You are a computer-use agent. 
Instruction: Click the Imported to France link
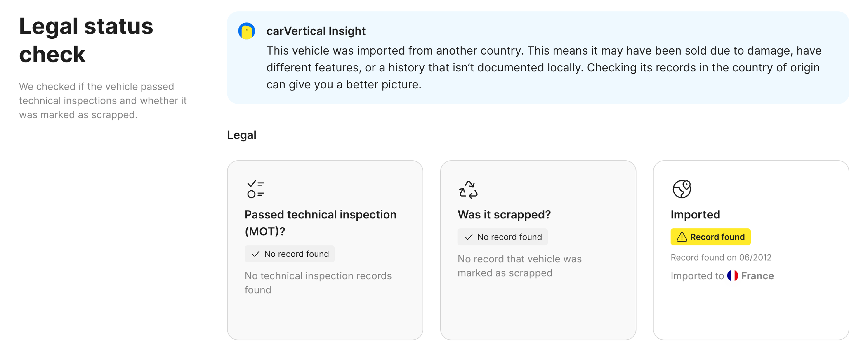tap(722, 275)
